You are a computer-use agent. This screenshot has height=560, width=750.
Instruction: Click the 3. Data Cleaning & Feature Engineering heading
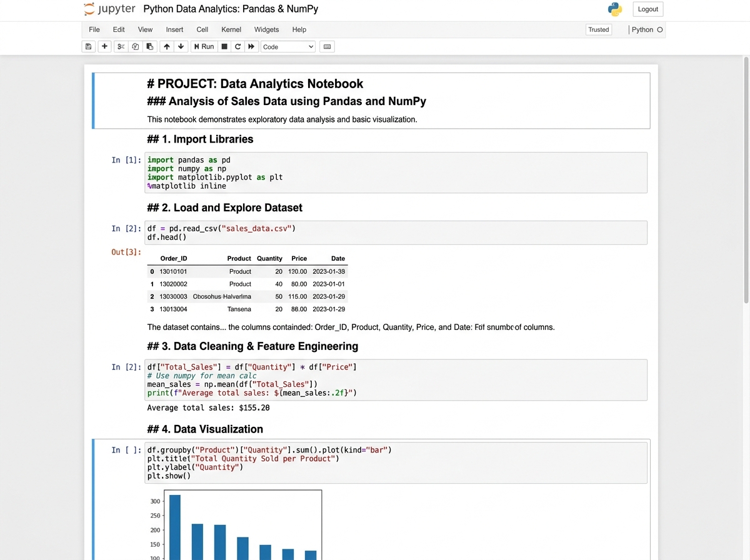tap(252, 346)
